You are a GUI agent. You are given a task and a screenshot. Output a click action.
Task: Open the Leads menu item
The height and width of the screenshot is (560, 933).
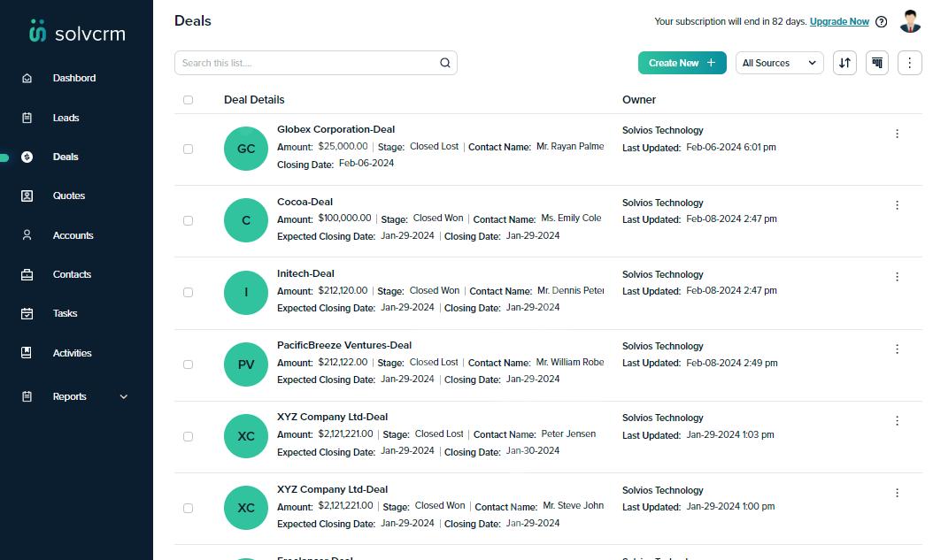[66, 118]
